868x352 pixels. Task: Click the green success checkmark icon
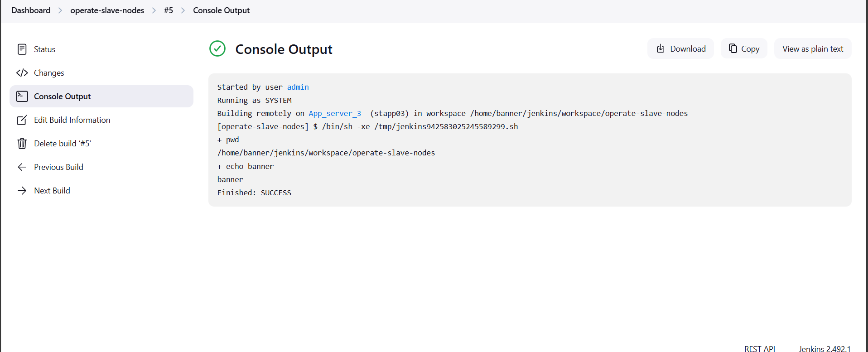[x=217, y=49]
